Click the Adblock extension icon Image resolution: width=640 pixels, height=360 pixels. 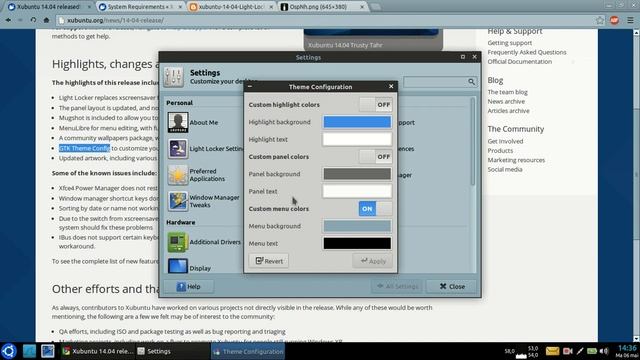[x=614, y=20]
